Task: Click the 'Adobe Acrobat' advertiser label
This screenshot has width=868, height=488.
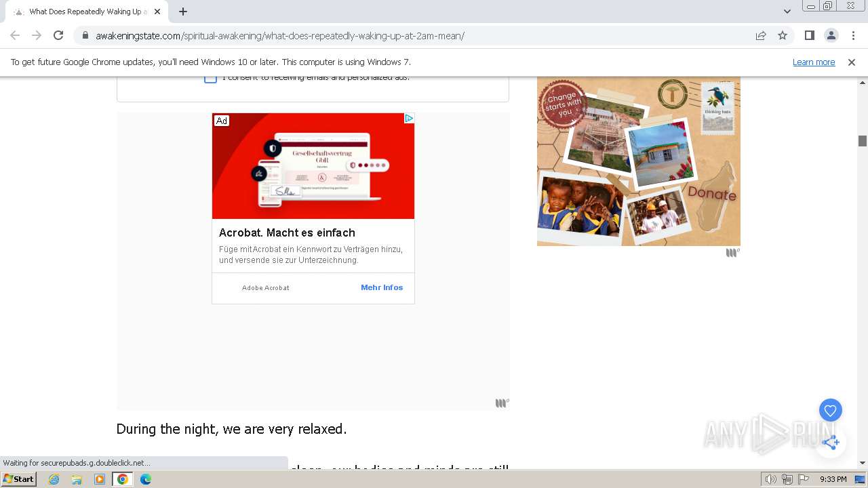Action: [266, 288]
